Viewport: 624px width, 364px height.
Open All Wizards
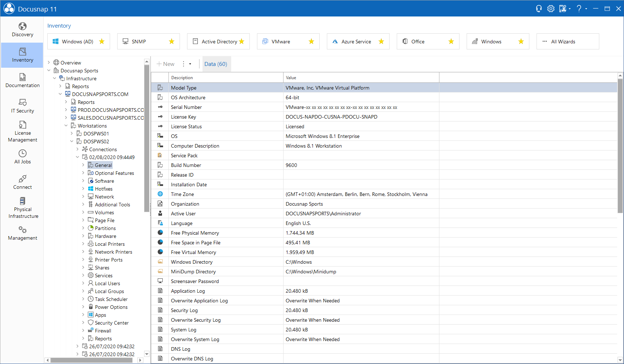click(x=568, y=42)
